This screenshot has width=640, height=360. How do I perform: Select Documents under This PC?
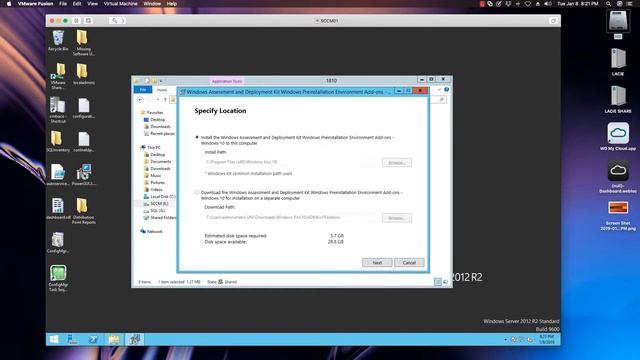coord(157,162)
